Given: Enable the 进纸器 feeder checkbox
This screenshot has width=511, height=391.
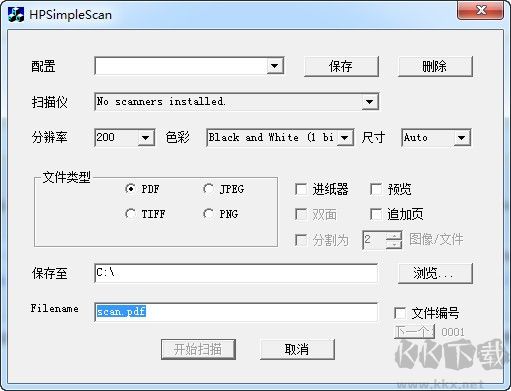Looking at the screenshot, I should [301, 189].
